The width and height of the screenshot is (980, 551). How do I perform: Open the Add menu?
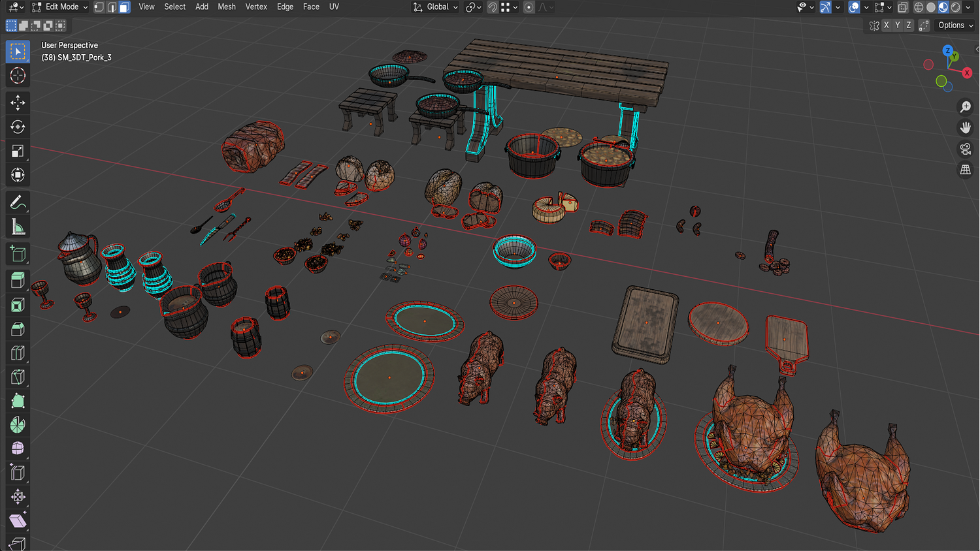coord(202,7)
